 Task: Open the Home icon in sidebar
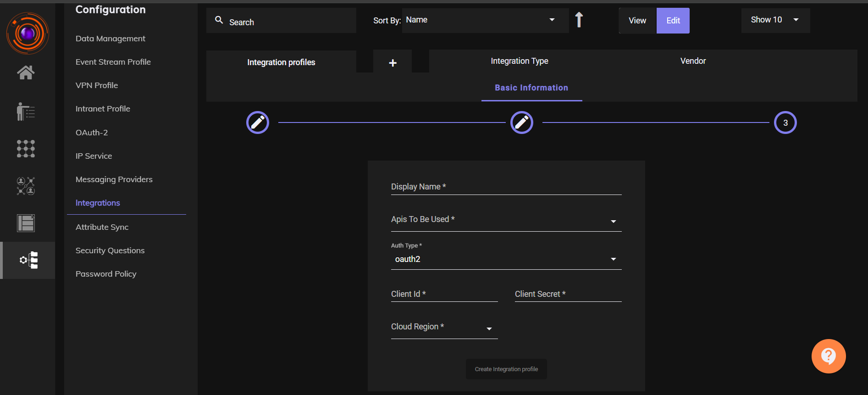[x=26, y=72]
